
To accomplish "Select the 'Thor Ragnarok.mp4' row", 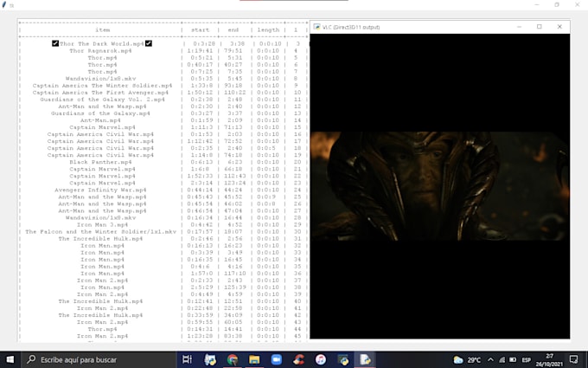I will pos(100,51).
